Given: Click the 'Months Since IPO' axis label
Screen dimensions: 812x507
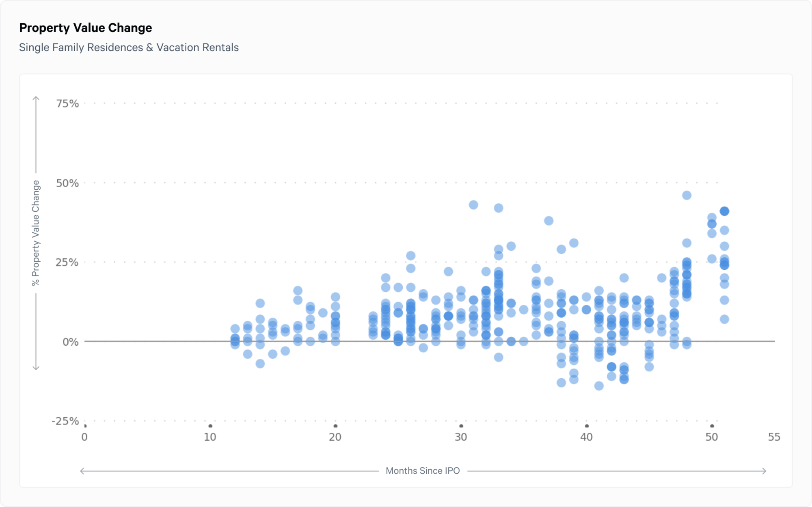Looking at the screenshot, I should pyautogui.click(x=423, y=471).
